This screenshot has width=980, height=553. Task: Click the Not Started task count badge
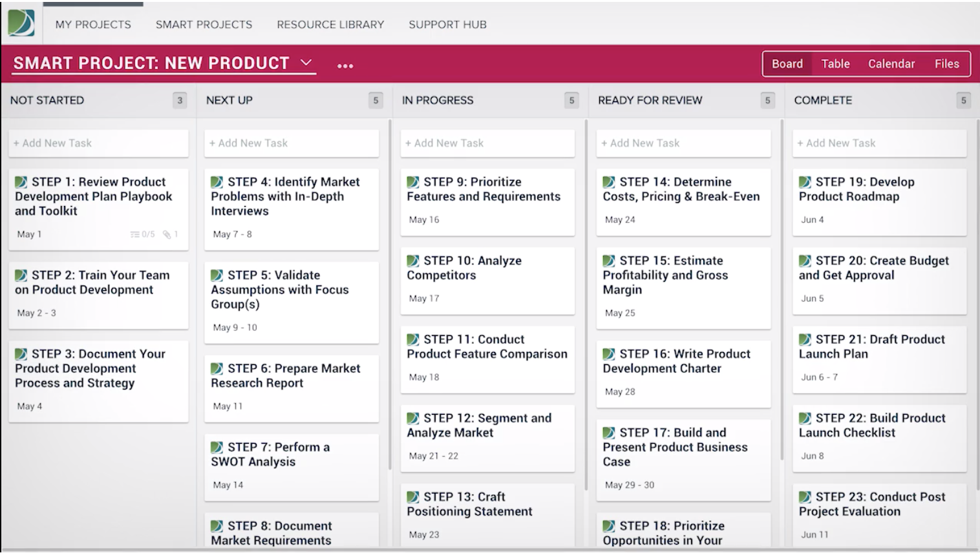click(x=180, y=100)
